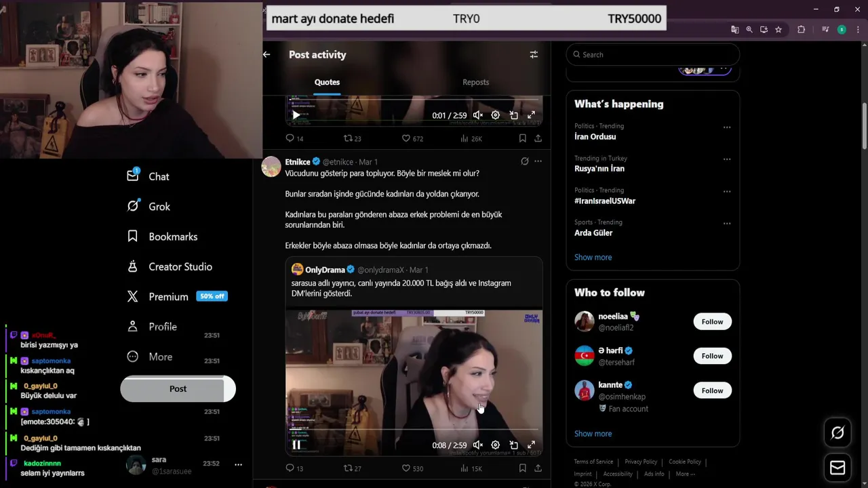Open account menu next to sara @1sarasuee
Image resolution: width=868 pixels, height=488 pixels.
238,465
